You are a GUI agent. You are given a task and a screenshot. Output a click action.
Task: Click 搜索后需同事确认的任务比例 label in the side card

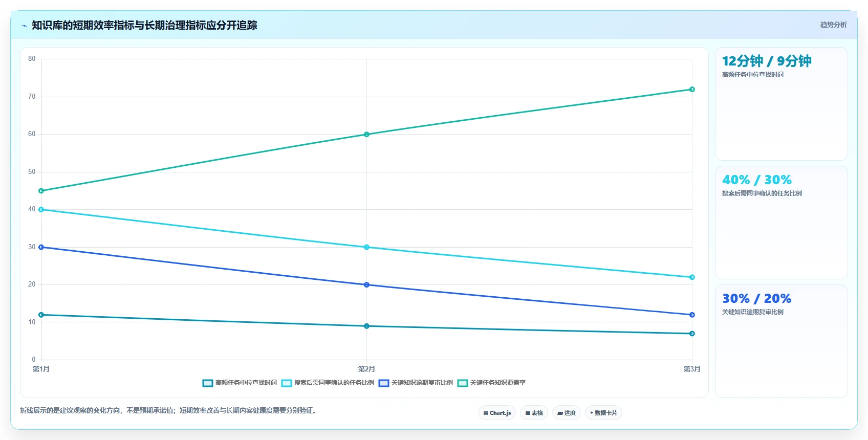(762, 193)
